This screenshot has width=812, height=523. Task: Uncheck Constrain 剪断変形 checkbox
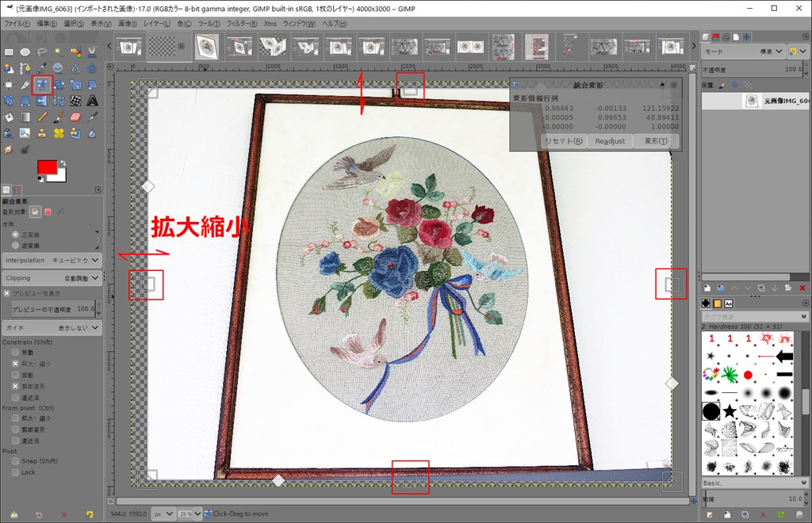(x=16, y=387)
